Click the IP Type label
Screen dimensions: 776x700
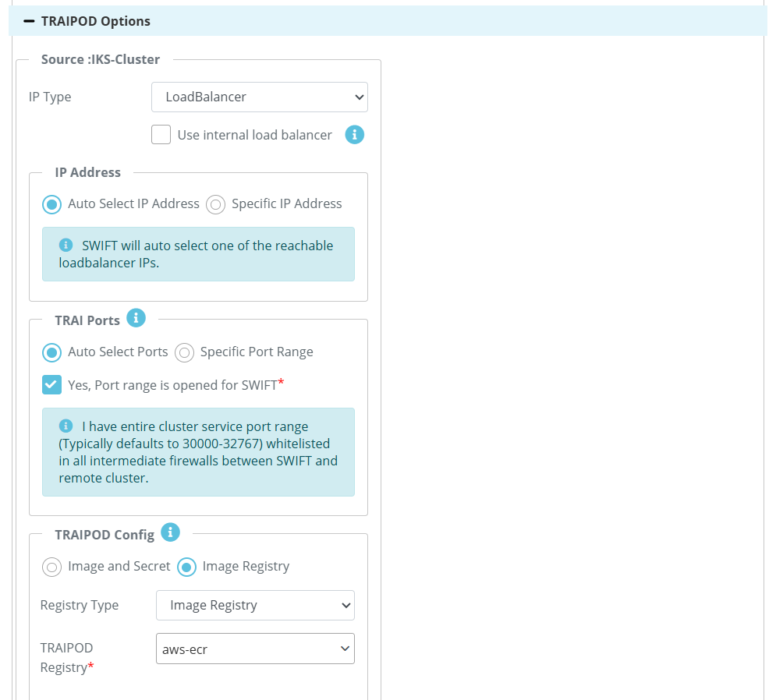(50, 97)
